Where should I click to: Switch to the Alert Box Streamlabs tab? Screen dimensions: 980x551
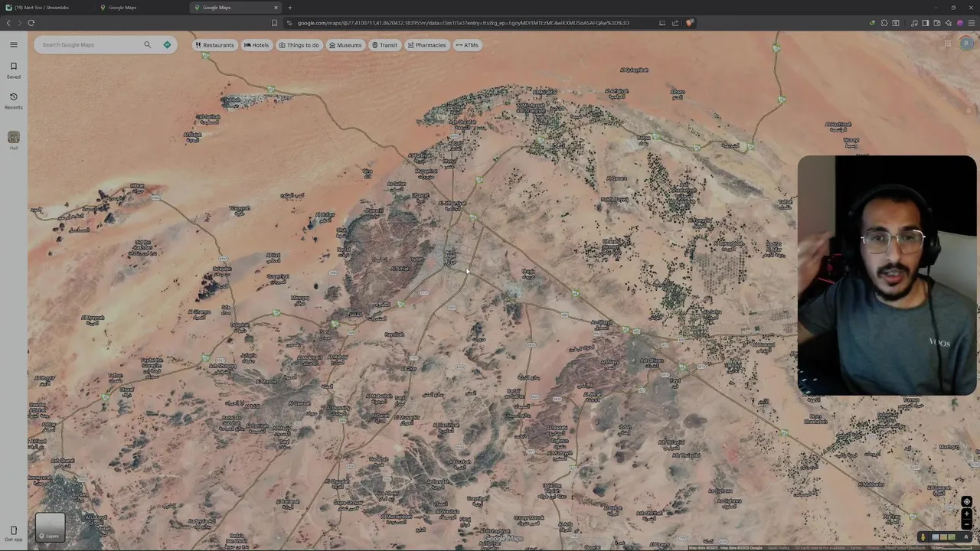[47, 8]
